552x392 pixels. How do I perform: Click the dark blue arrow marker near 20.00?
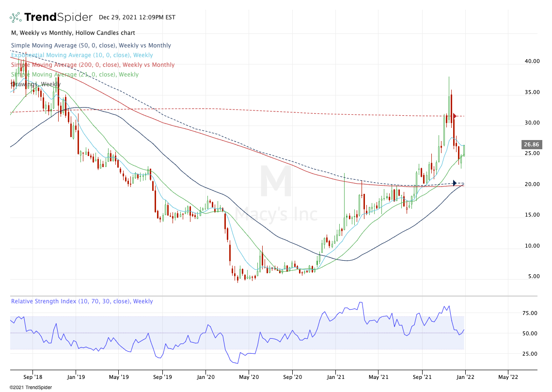[455, 183]
